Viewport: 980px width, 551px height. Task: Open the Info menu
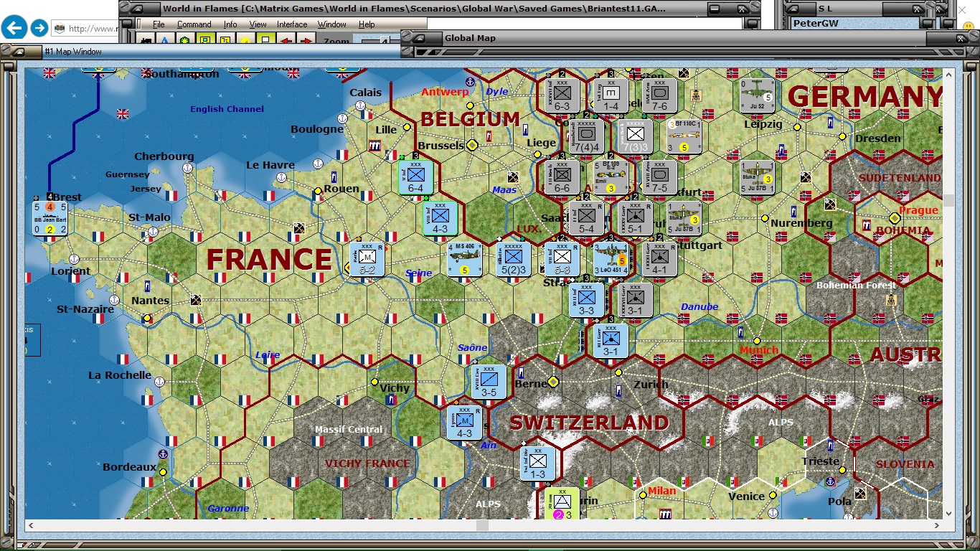[230, 24]
